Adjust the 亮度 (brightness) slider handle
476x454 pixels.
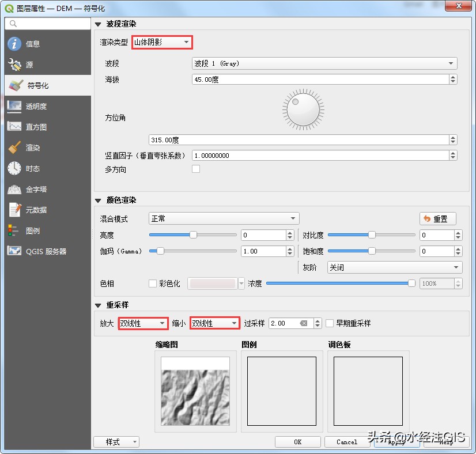coord(193,235)
